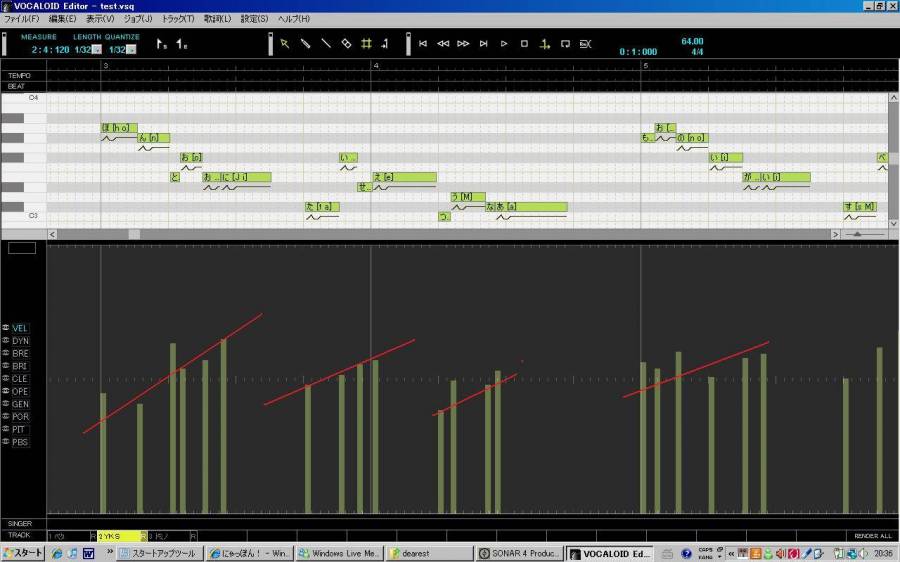The image size is (900, 562).
Task: Select the え [e] note
Action: click(x=405, y=177)
